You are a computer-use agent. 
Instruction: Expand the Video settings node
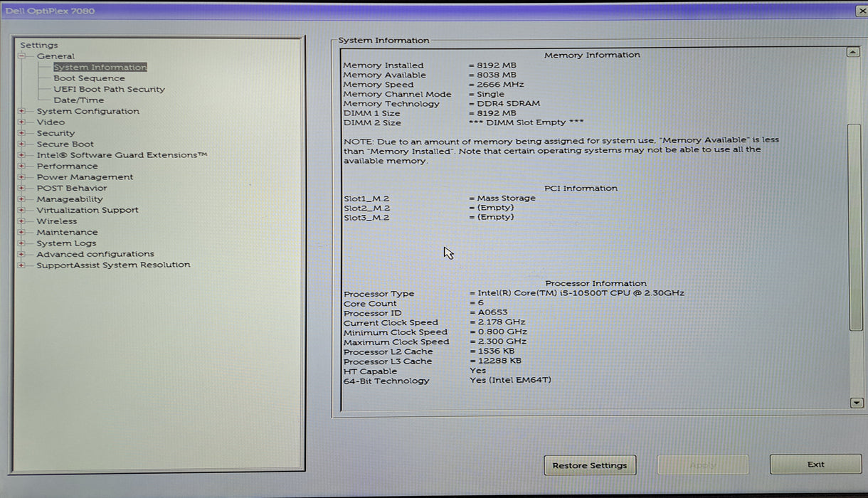coord(22,122)
